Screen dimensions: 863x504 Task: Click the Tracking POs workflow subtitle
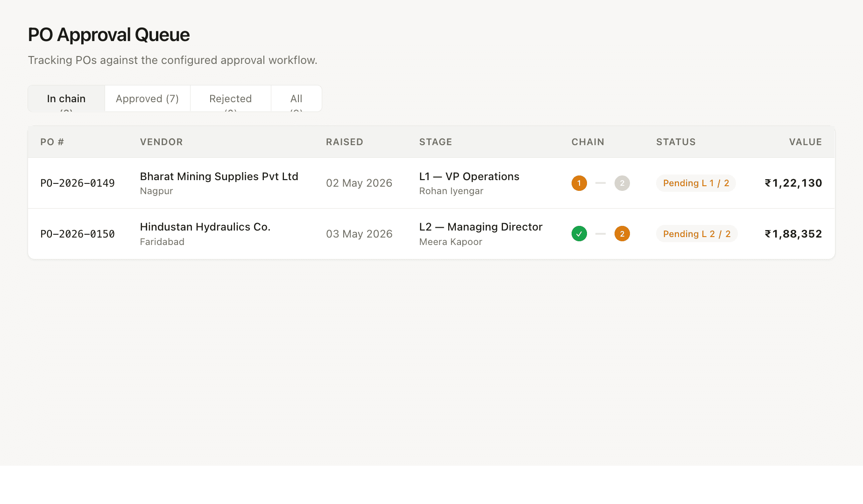pyautogui.click(x=173, y=60)
